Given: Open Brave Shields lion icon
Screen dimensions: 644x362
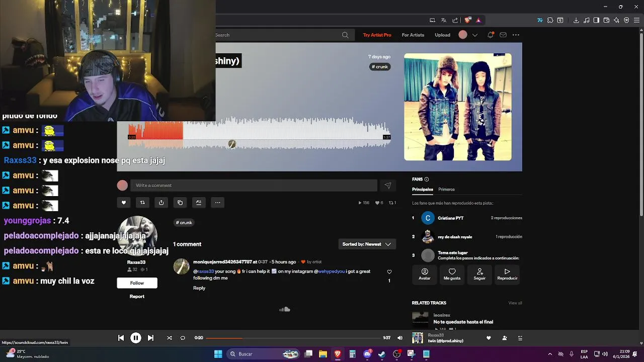Looking at the screenshot, I should click(x=467, y=20).
